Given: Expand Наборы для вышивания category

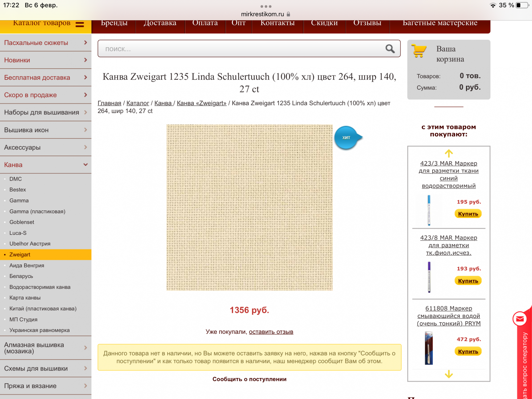Looking at the screenshot, I should click(85, 112).
